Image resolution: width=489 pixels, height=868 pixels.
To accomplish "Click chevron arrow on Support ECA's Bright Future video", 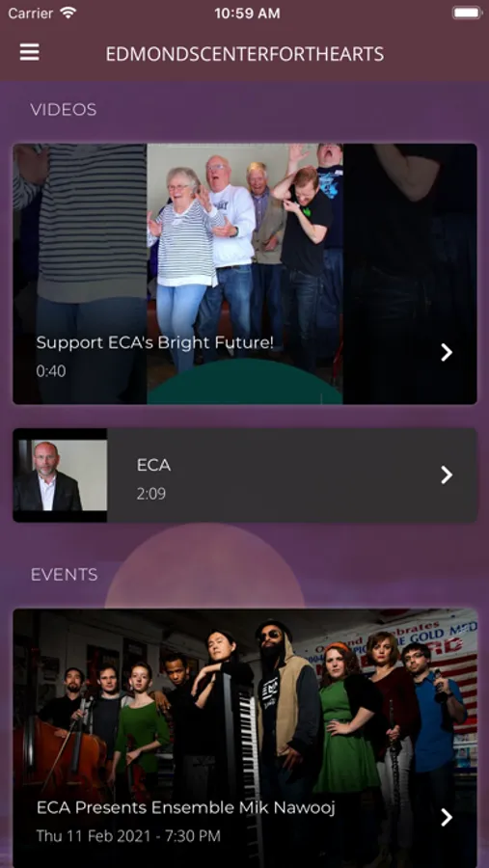I will click(x=447, y=353).
